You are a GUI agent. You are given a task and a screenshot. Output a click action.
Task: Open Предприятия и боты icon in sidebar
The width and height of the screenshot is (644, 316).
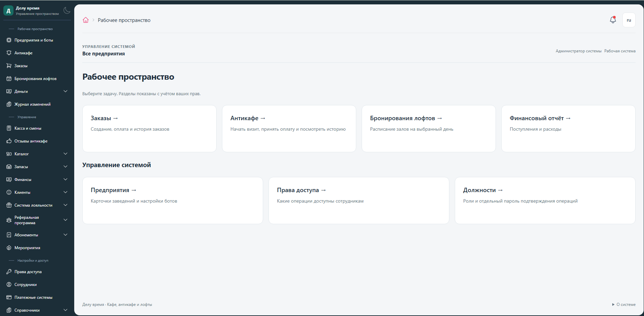point(9,40)
